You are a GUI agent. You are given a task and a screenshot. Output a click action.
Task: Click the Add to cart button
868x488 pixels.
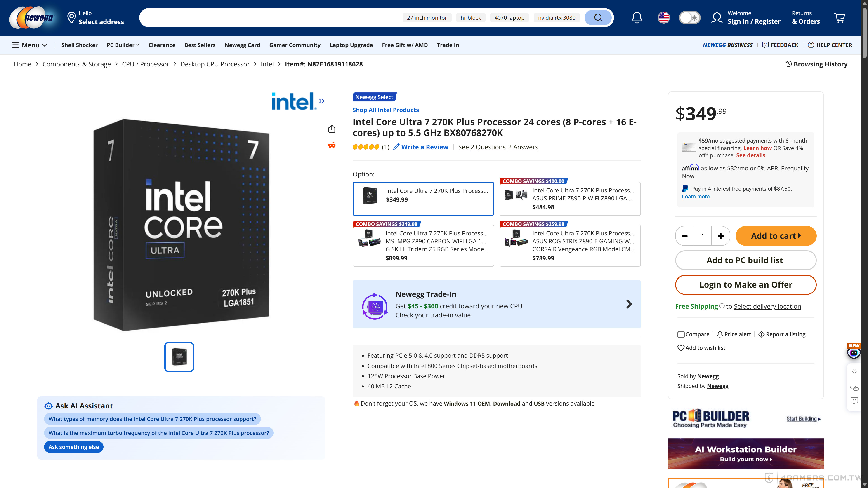tap(776, 236)
